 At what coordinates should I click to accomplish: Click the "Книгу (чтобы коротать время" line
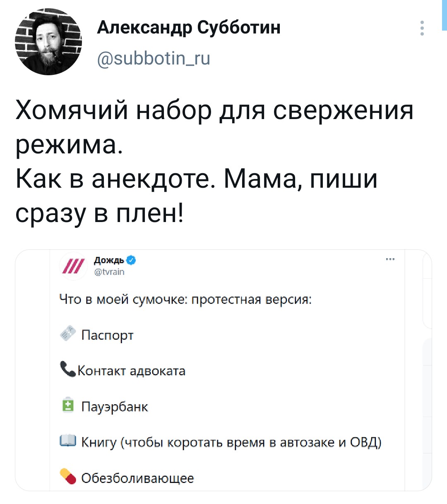point(231,442)
